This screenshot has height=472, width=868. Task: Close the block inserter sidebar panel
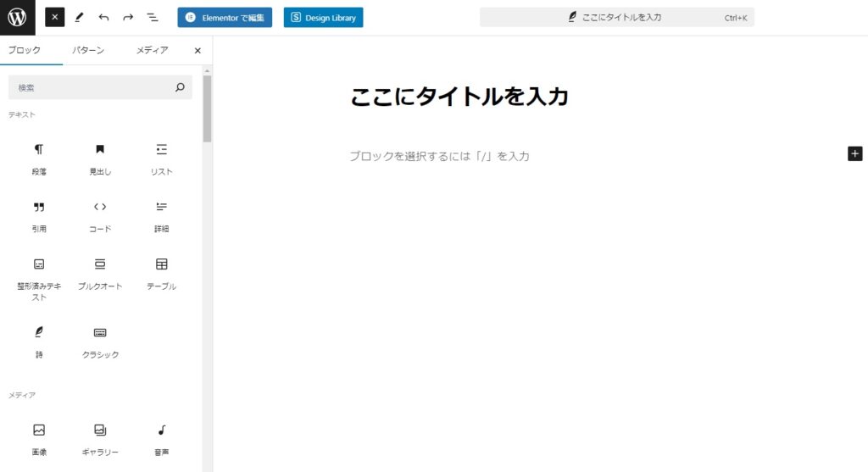point(198,51)
